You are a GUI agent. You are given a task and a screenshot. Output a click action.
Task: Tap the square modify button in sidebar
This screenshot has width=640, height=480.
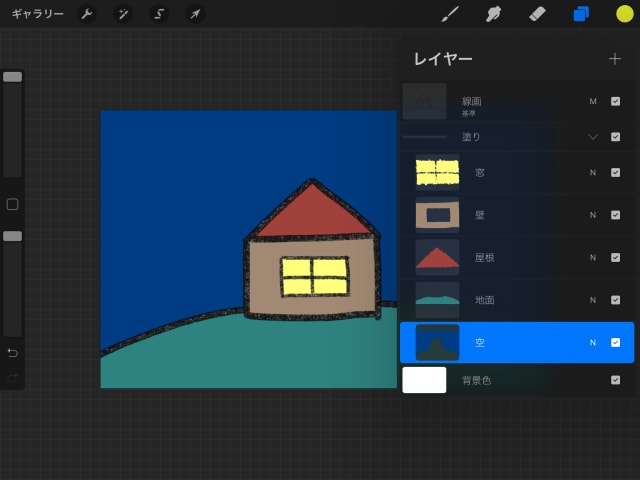(13, 204)
